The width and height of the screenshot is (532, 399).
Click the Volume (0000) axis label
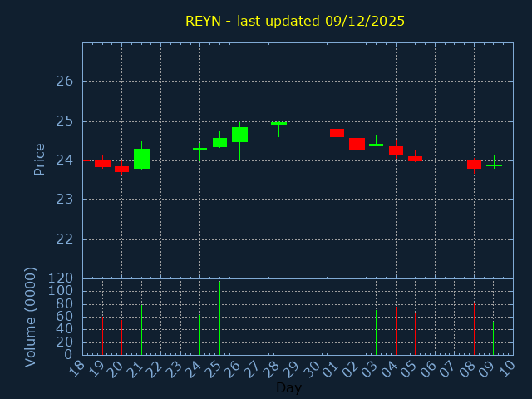(31, 317)
